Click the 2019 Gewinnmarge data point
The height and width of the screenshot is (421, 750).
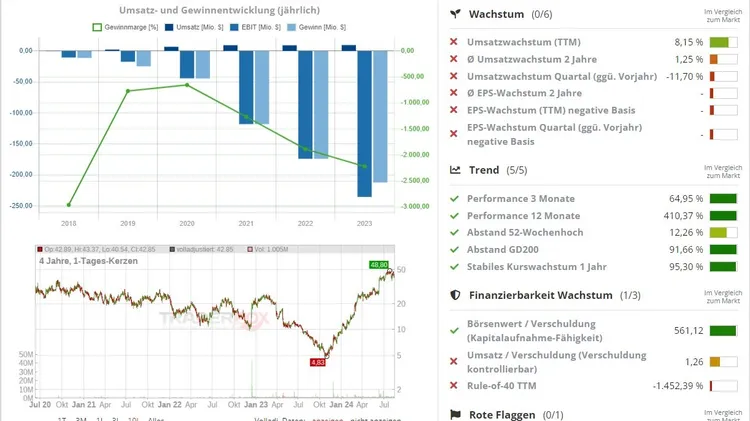(x=128, y=91)
